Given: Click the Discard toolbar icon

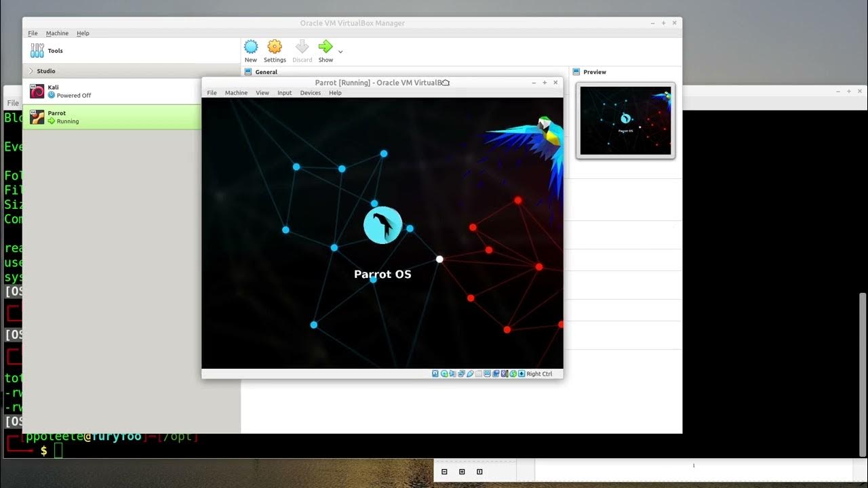Looking at the screenshot, I should pyautogui.click(x=302, y=47).
